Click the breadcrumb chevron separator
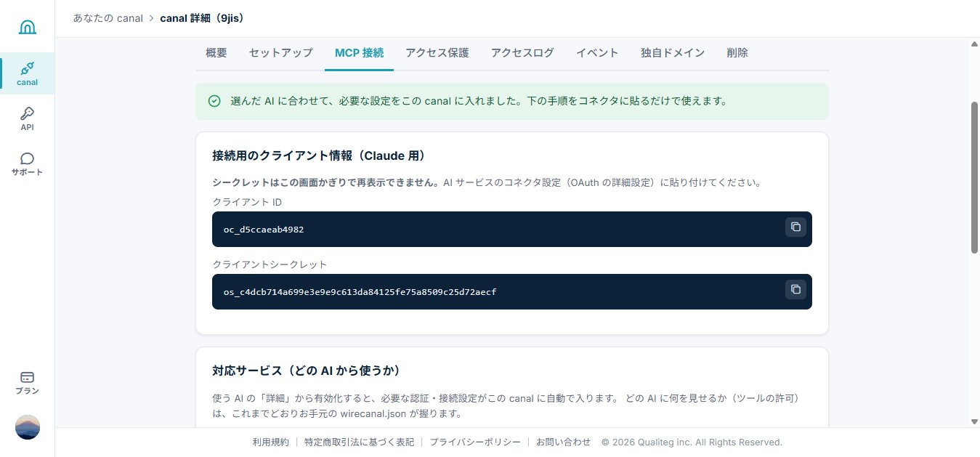The image size is (980, 457). pos(151,18)
